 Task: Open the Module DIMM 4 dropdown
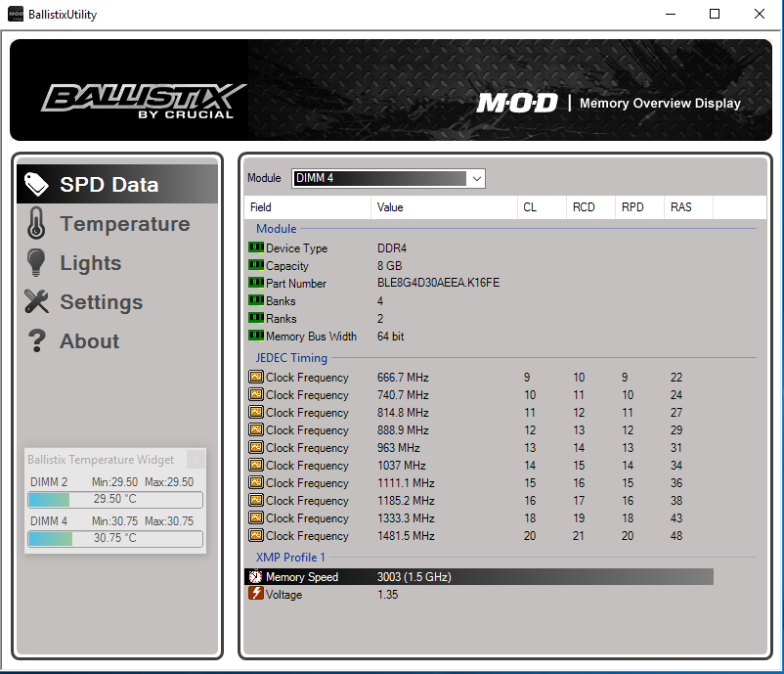click(x=388, y=178)
